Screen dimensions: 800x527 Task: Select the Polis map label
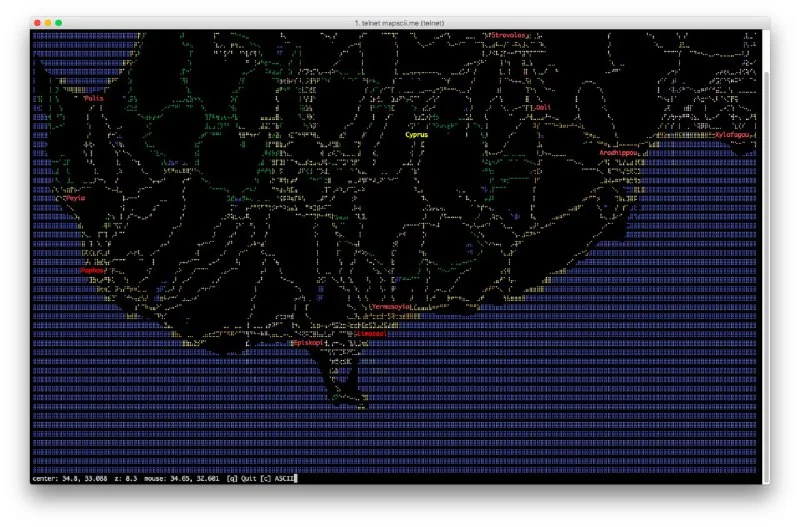click(94, 98)
